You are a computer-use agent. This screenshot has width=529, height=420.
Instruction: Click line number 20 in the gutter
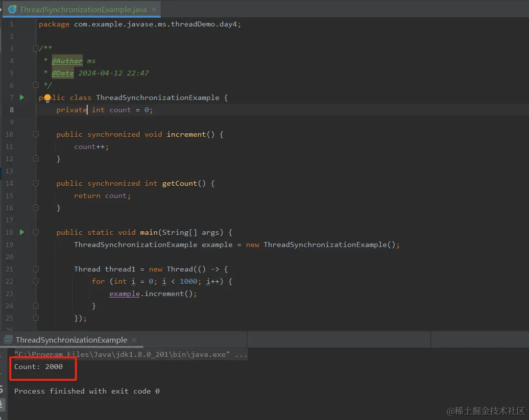[x=9, y=257]
